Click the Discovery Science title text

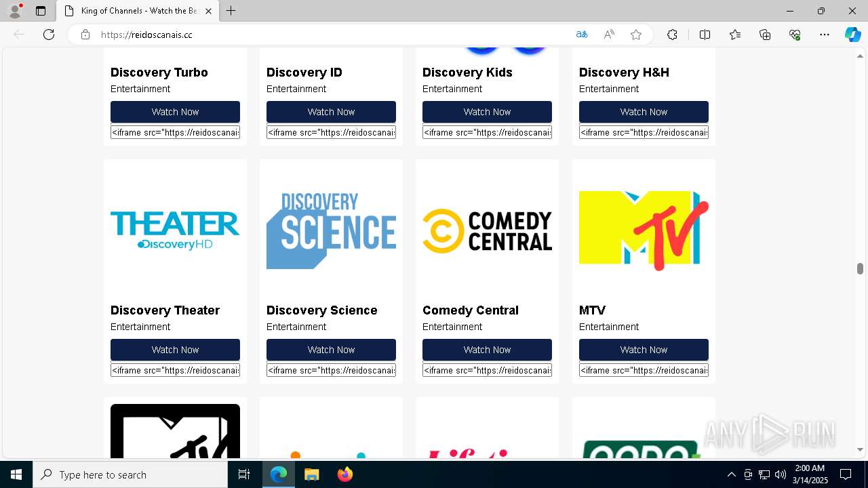321,310
